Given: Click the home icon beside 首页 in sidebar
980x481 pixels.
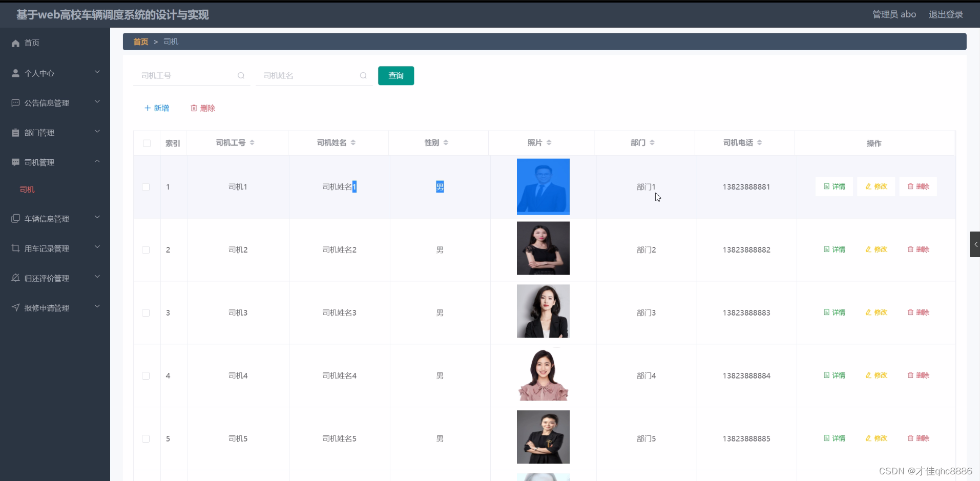Looking at the screenshot, I should click(15, 44).
